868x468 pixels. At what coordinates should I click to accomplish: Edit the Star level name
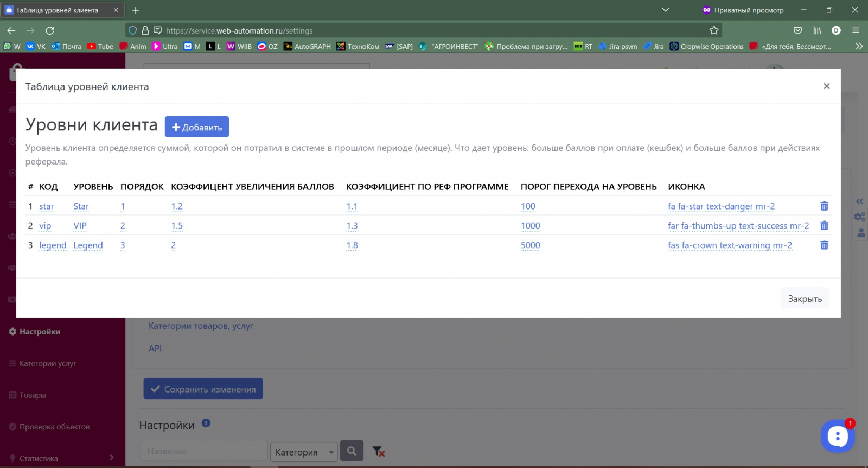point(81,206)
